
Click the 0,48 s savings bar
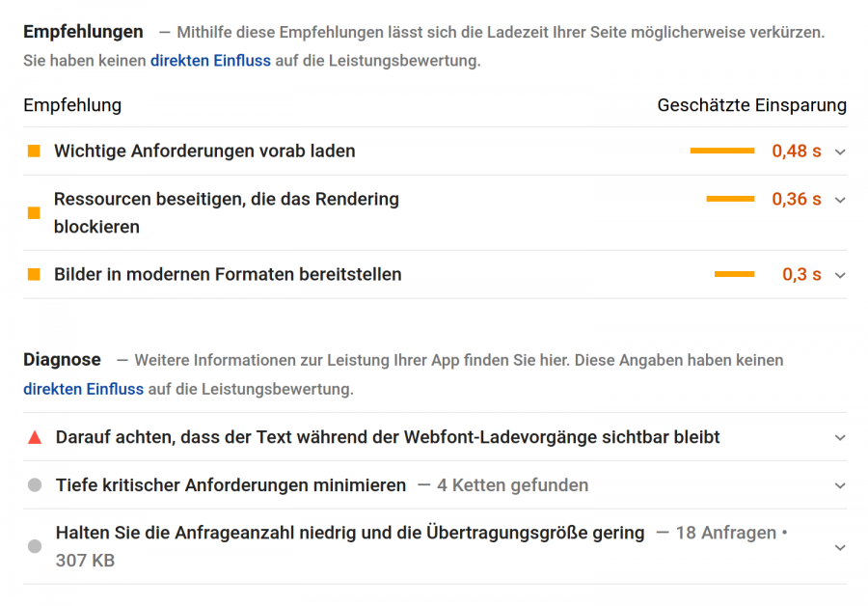tap(722, 151)
